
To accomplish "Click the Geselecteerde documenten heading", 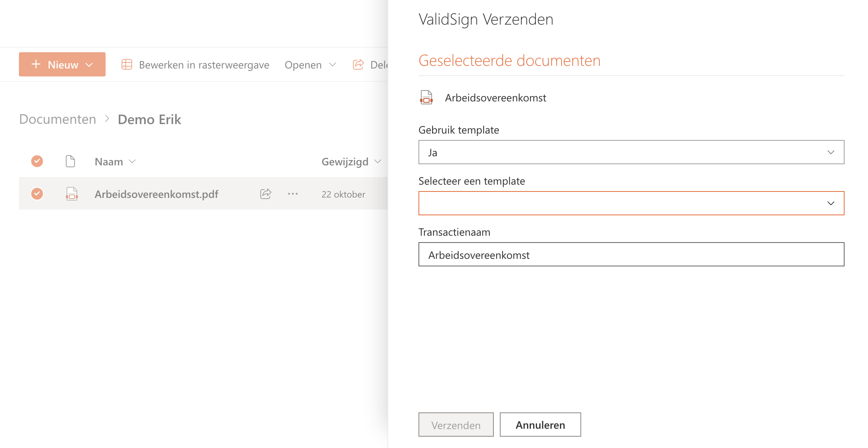I will click(x=509, y=61).
